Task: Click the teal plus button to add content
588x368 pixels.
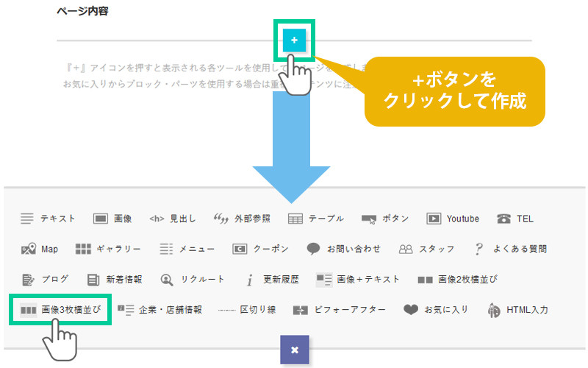Action: click(x=294, y=40)
